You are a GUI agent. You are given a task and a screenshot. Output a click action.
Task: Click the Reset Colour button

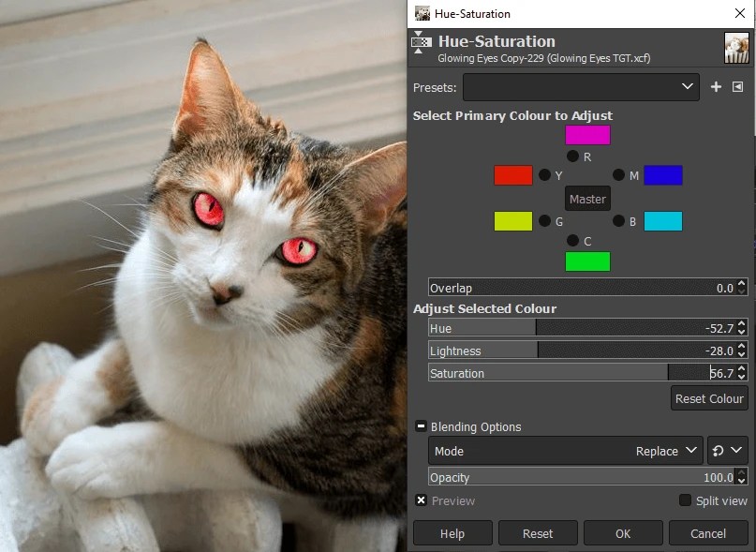(709, 397)
